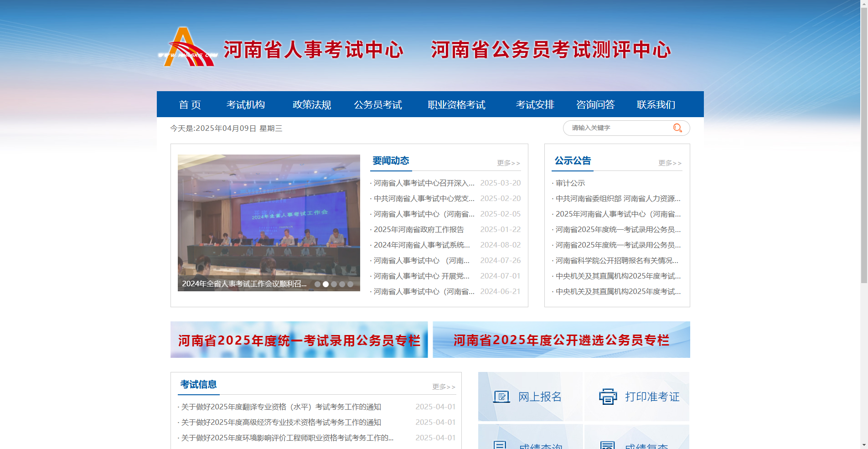Select the first carousel indicator dot

(x=319, y=284)
